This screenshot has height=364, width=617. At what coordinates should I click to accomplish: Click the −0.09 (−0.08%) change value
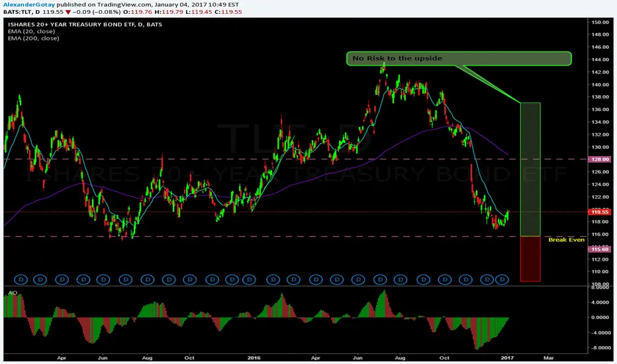[x=95, y=12]
